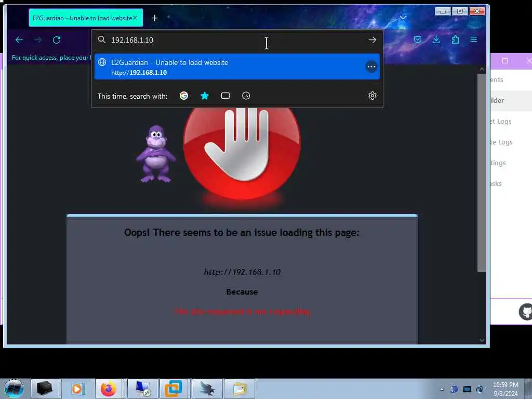The height and width of the screenshot is (399, 532).
Task: Show hidden tray icons arrow
Action: pyautogui.click(x=442, y=389)
